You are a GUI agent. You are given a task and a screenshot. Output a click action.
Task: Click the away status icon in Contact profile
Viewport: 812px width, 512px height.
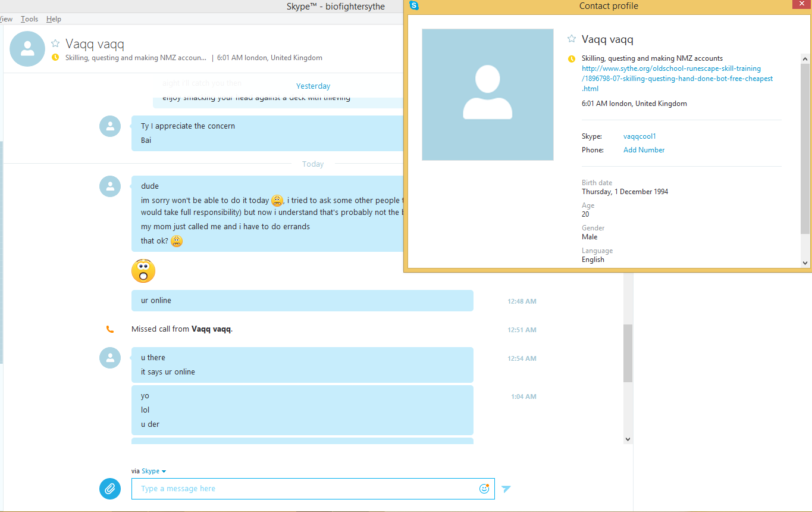pyautogui.click(x=572, y=58)
